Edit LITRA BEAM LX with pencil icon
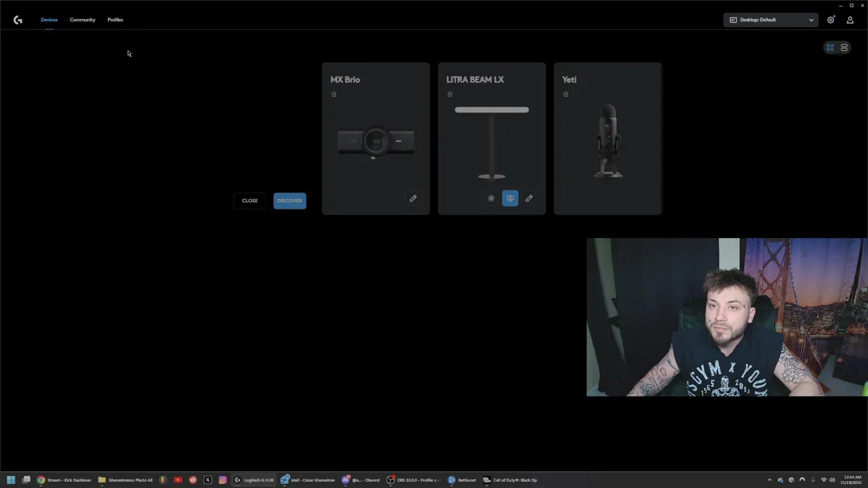 tap(529, 199)
